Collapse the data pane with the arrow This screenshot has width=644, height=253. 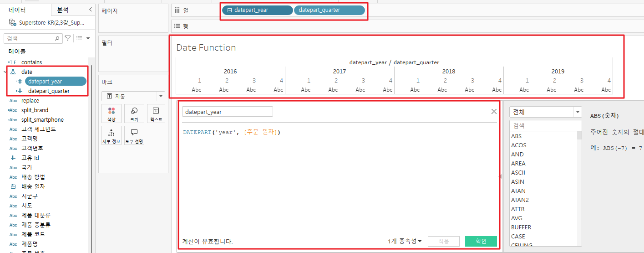90,10
